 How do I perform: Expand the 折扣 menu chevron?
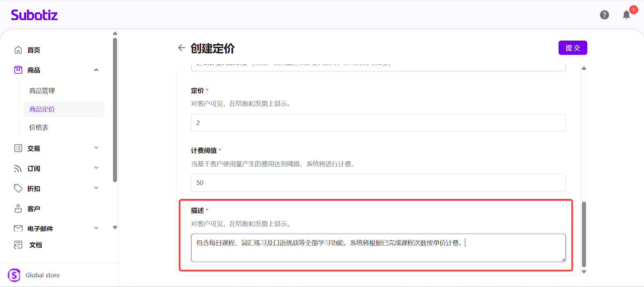96,188
